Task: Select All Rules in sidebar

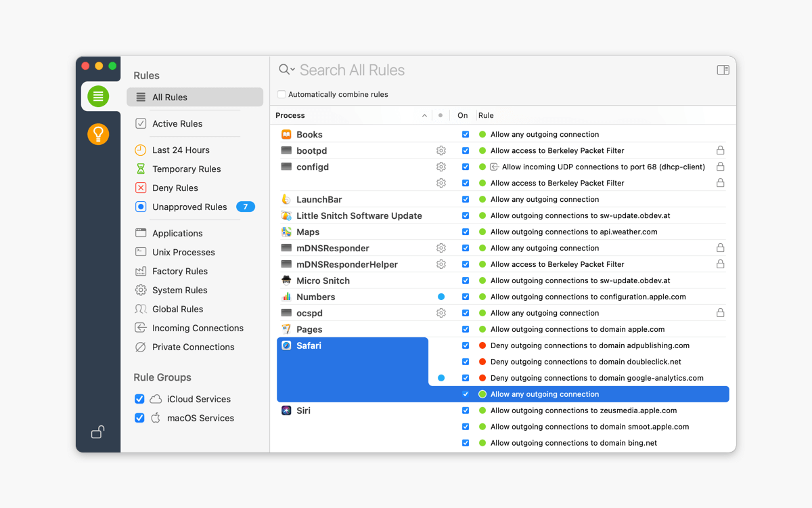Action: point(195,97)
